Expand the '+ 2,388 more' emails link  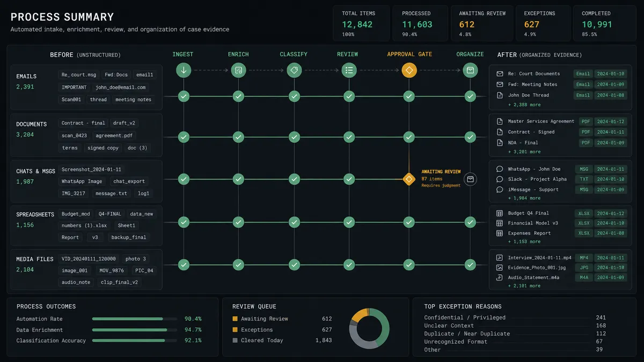524,105
